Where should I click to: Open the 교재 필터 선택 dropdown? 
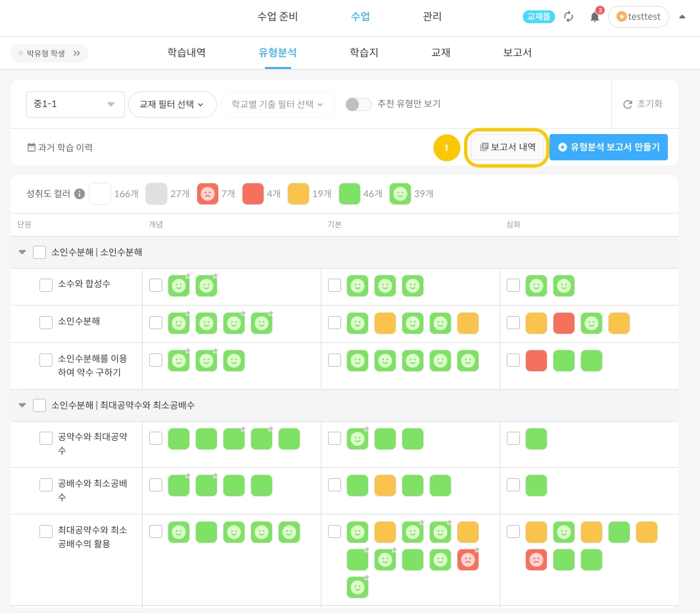(172, 104)
